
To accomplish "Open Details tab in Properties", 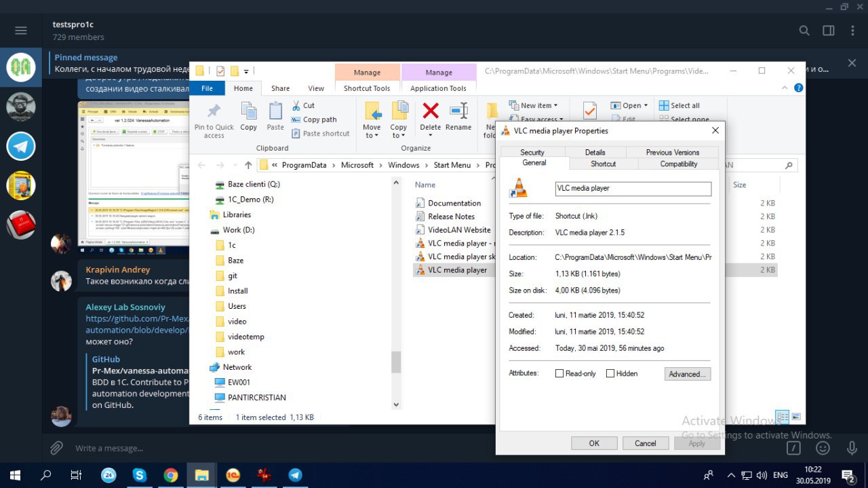I will [595, 153].
